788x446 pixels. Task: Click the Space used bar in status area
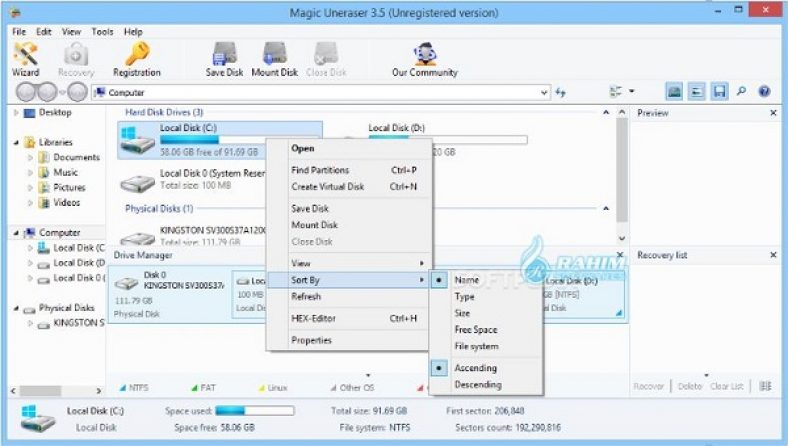pos(255,411)
